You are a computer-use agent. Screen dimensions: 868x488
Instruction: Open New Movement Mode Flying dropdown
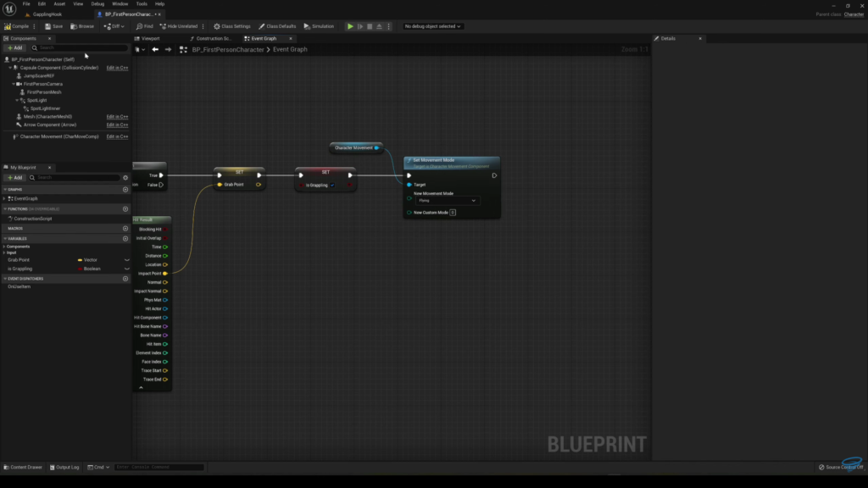(446, 201)
